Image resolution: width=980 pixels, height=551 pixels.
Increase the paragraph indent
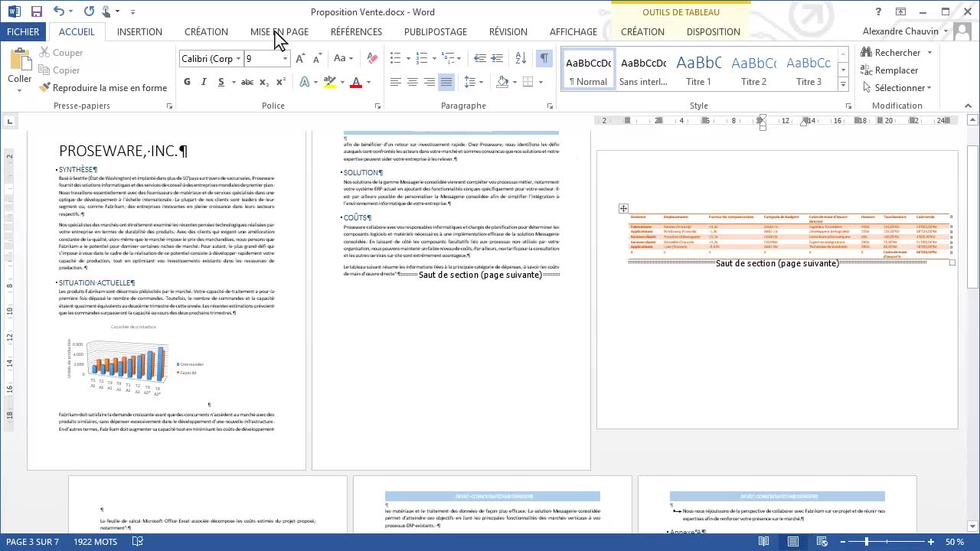[497, 59]
